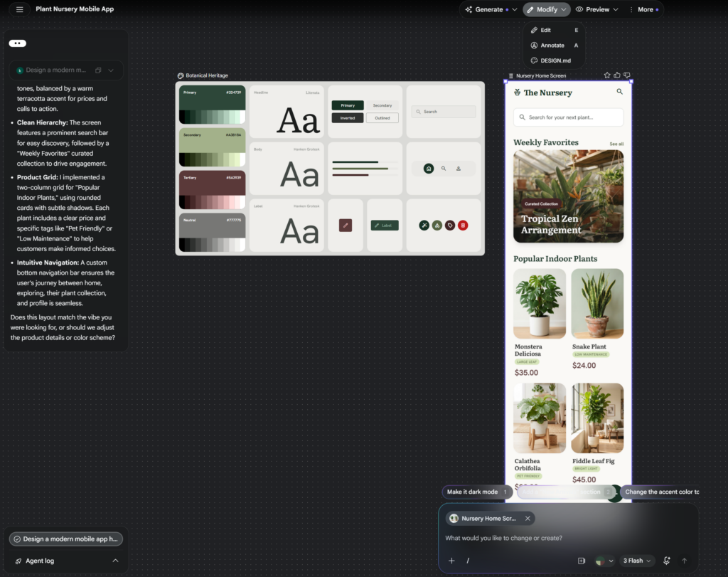Screen dimensions: 728x577
Task: Click the red trash circle icon
Action: tap(463, 226)
